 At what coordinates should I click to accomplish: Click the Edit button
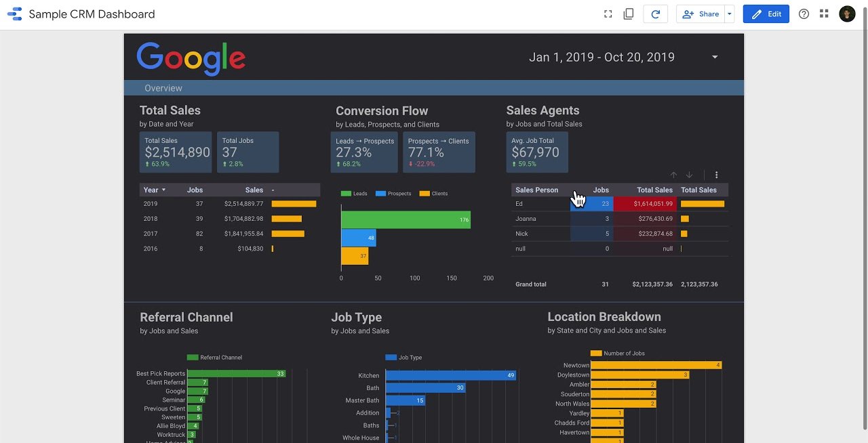pos(766,14)
